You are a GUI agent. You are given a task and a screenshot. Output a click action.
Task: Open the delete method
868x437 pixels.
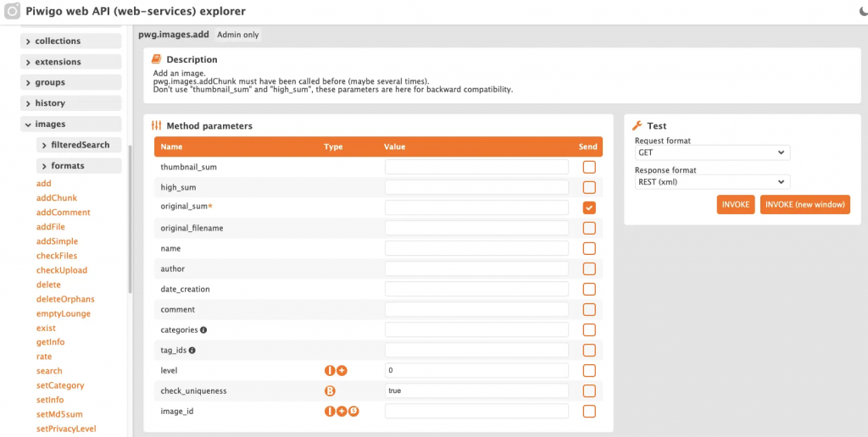48,285
